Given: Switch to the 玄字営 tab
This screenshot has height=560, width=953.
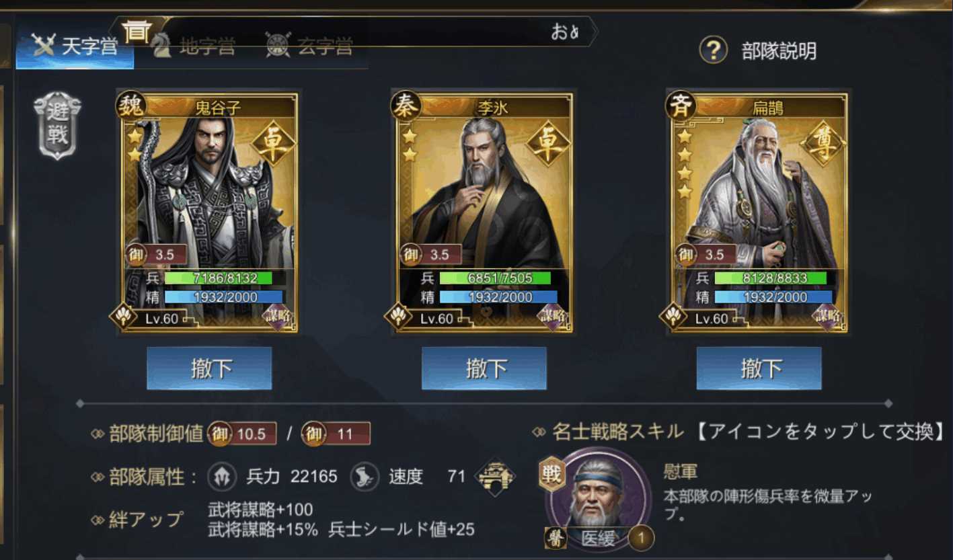Looking at the screenshot, I should tap(309, 46).
